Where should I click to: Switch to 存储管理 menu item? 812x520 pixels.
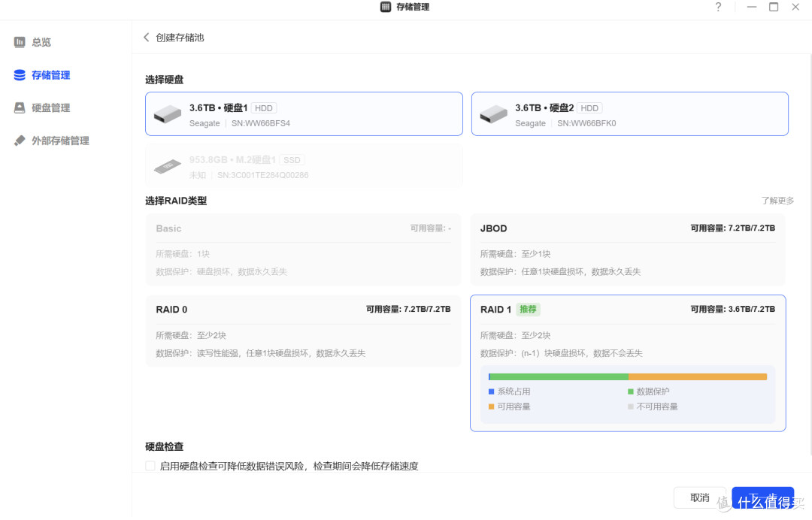tap(51, 75)
